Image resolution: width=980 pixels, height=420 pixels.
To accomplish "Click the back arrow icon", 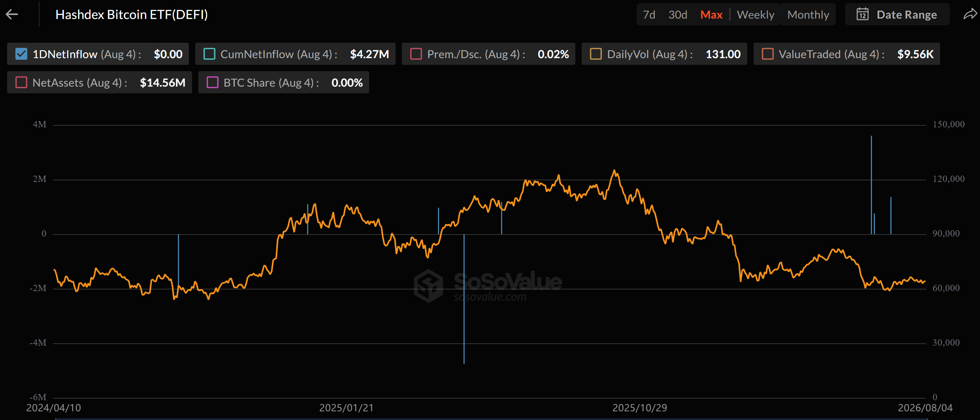I will 12,15.
